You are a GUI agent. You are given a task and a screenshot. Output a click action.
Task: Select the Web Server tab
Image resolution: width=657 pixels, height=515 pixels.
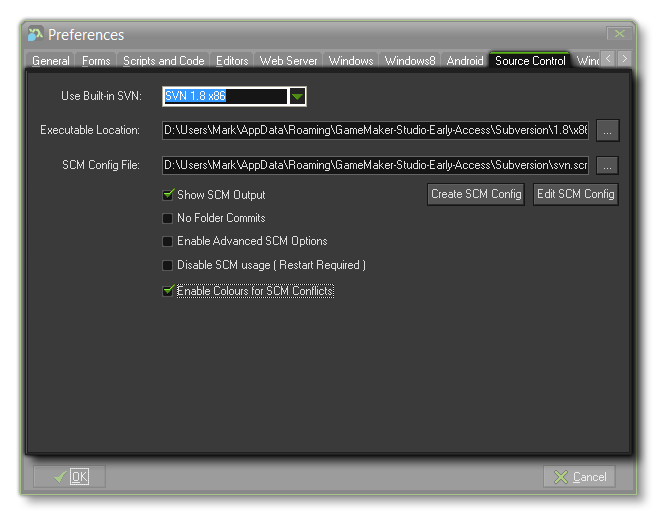(x=288, y=61)
